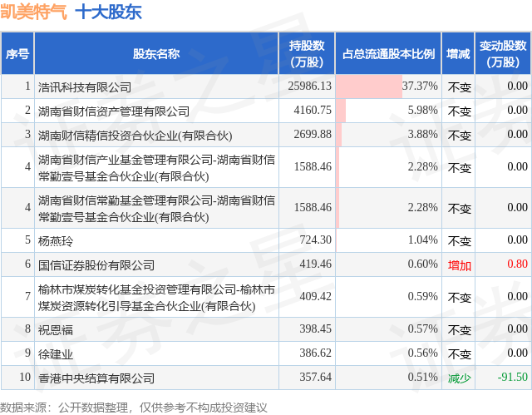
Task: Select the 占总流通股本比例 column header
Action: 388,53
